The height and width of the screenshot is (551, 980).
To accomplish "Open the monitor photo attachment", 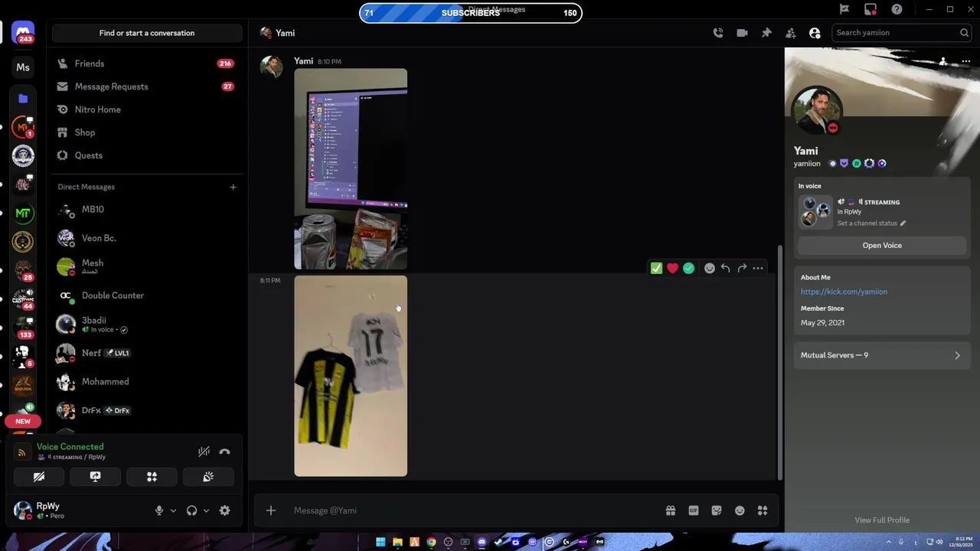I will (351, 169).
